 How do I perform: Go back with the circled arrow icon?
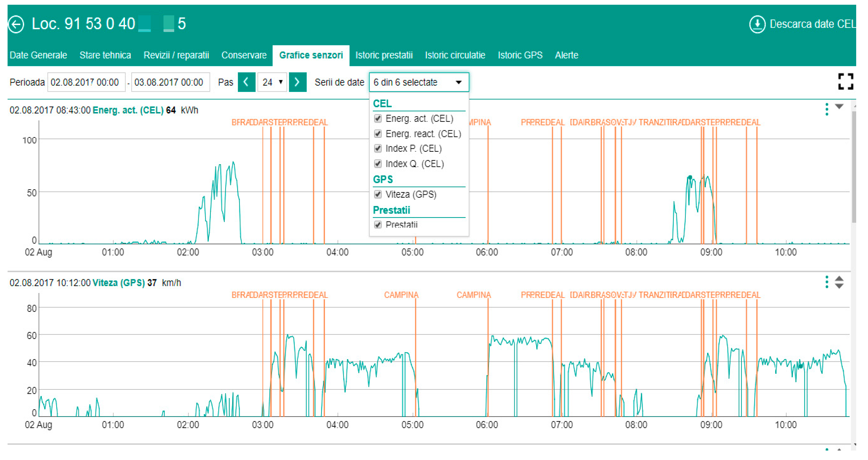[x=16, y=24]
